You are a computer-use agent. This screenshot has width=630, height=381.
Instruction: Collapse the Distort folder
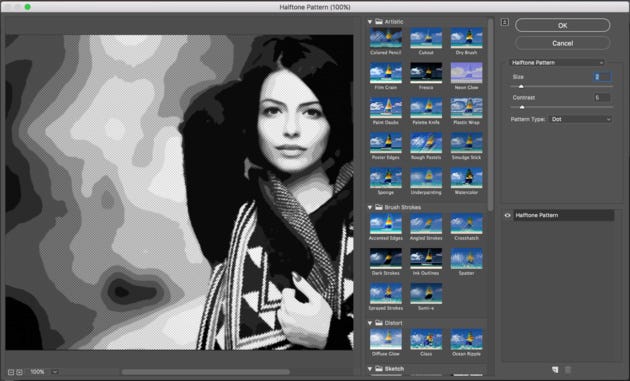point(370,323)
